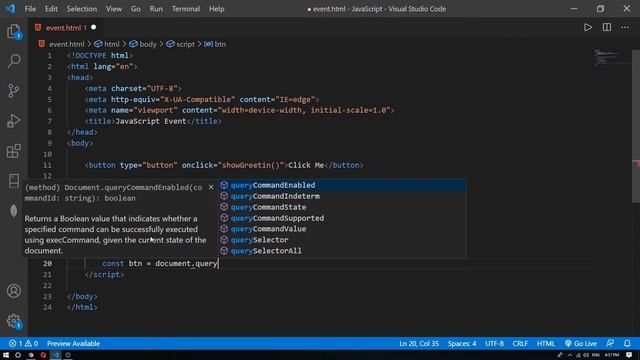Open the Extensions view

tap(13, 151)
